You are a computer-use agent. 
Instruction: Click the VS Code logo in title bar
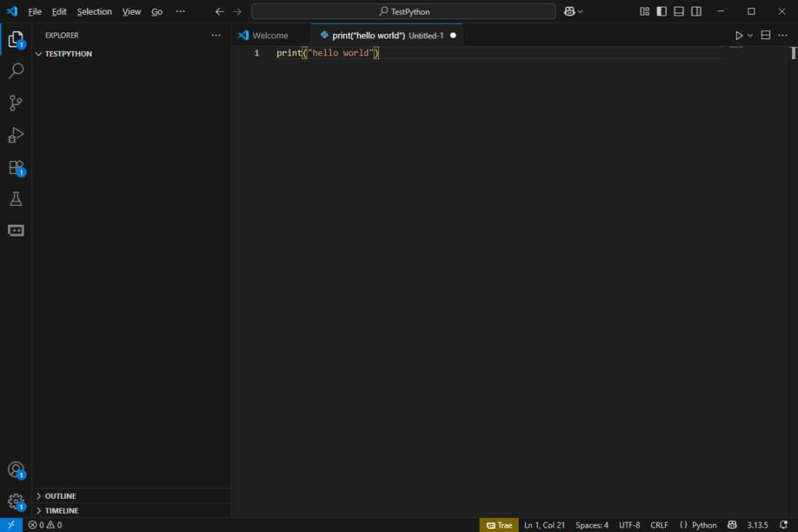point(12,11)
